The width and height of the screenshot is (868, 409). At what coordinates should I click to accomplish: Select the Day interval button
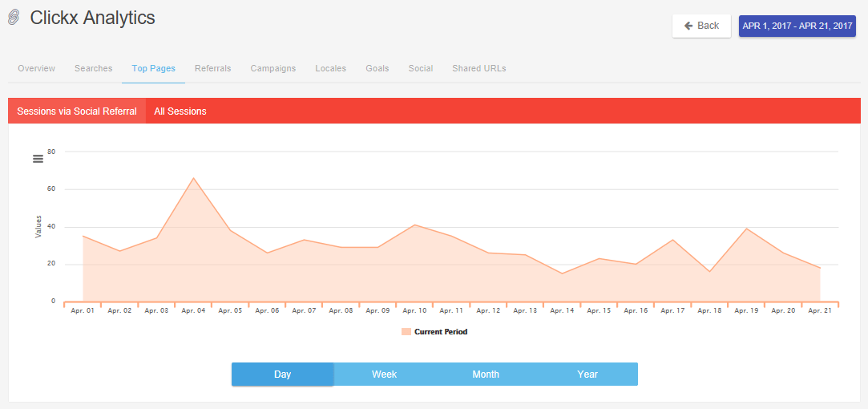click(282, 374)
